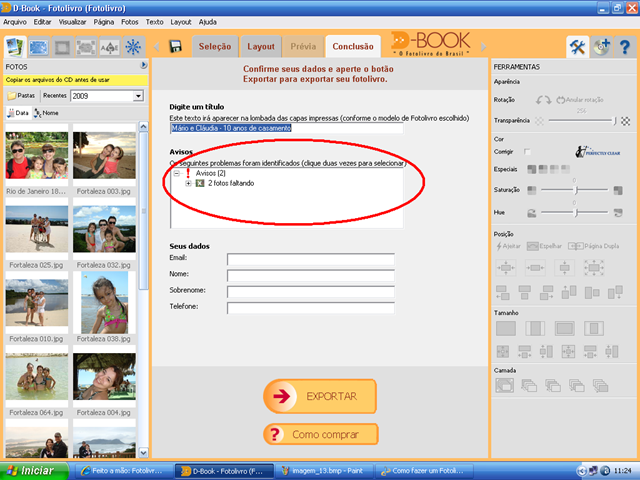The image size is (640, 480).
Task: Expand the 2 fotos faltando node
Action: pos(188,183)
